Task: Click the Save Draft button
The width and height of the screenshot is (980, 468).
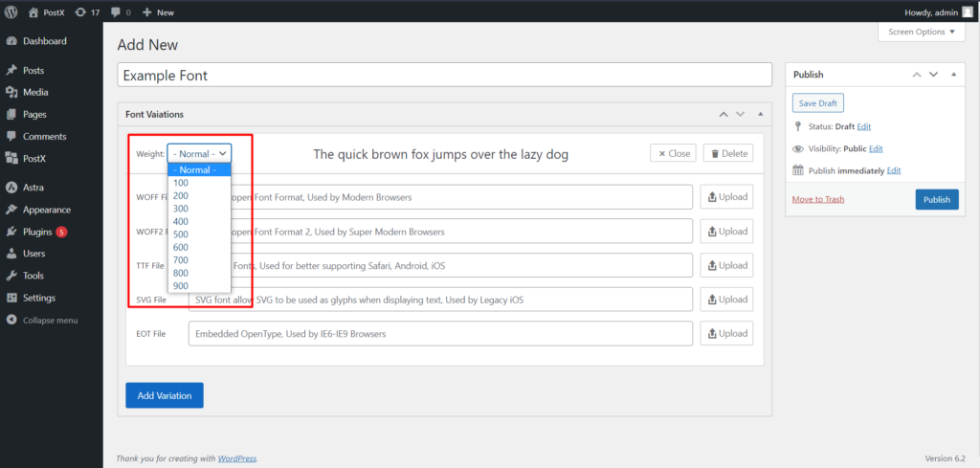Action: [x=818, y=103]
